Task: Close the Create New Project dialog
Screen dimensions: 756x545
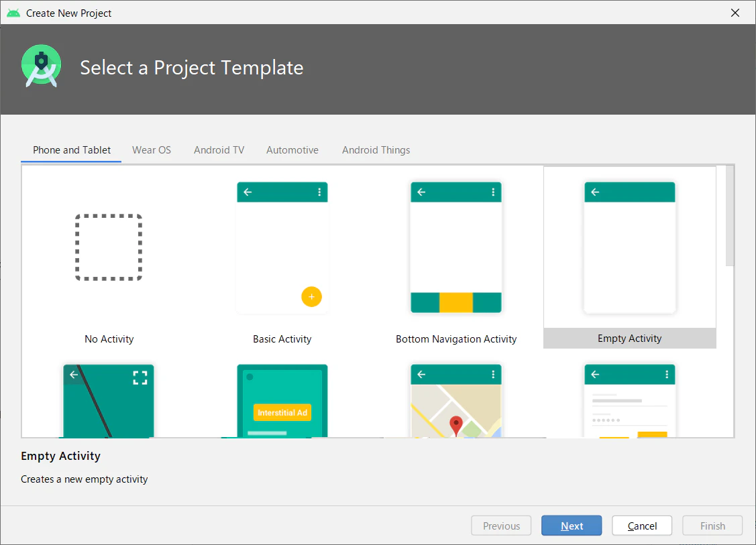Action: click(735, 13)
